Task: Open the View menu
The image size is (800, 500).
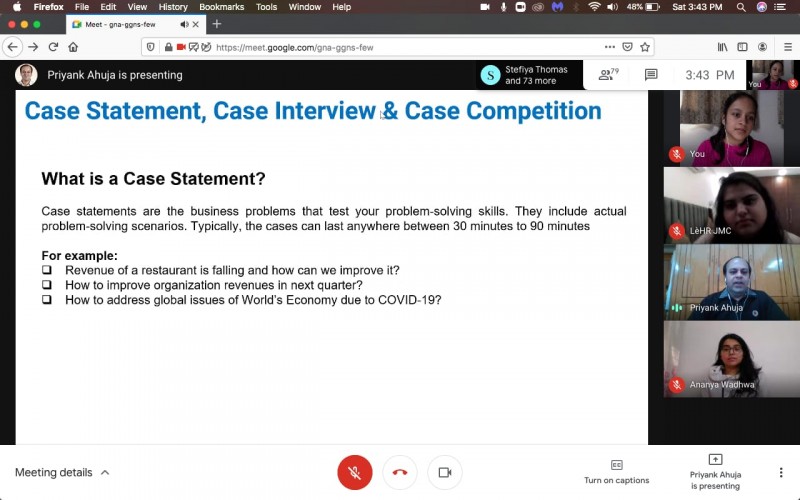Action: (137, 7)
